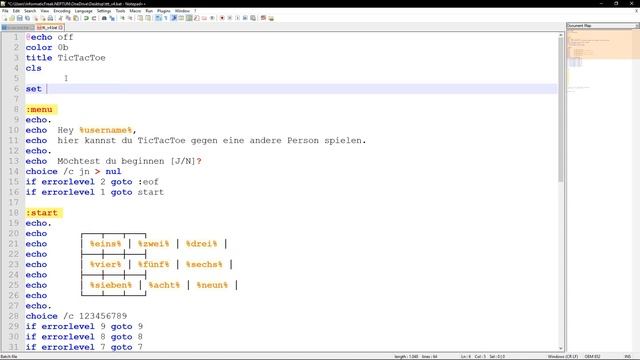Viewport: 640px width, 360px height.
Task: Click the last toolbar plugin icon
Action: coord(271,18)
